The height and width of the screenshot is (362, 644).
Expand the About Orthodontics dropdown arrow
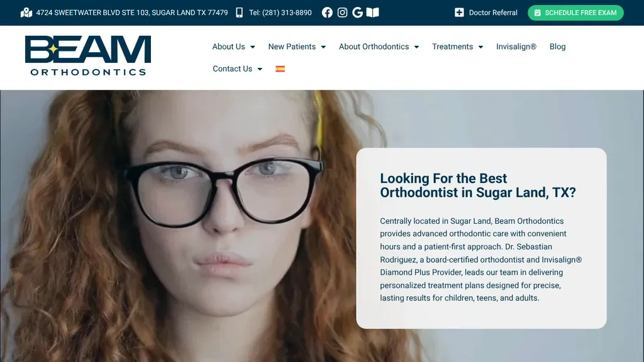[416, 47]
